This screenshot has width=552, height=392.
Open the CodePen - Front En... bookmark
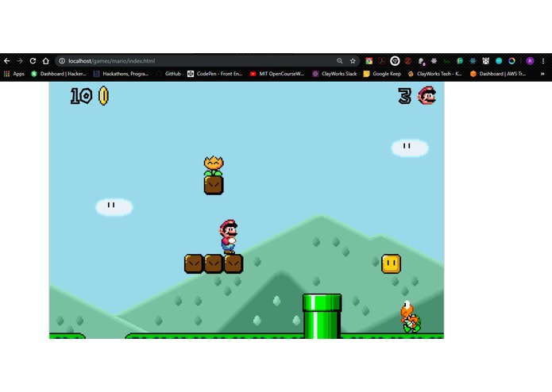[x=215, y=74]
